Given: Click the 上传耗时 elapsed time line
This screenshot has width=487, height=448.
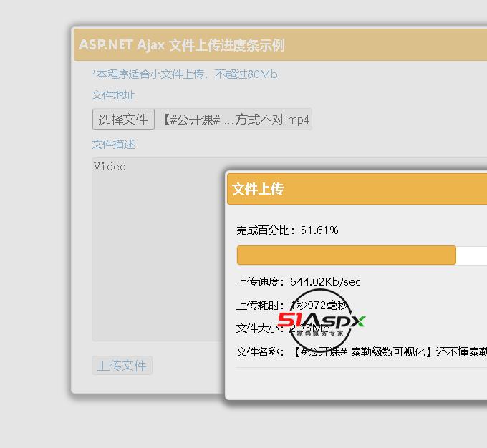Looking at the screenshot, I should pos(292,306).
